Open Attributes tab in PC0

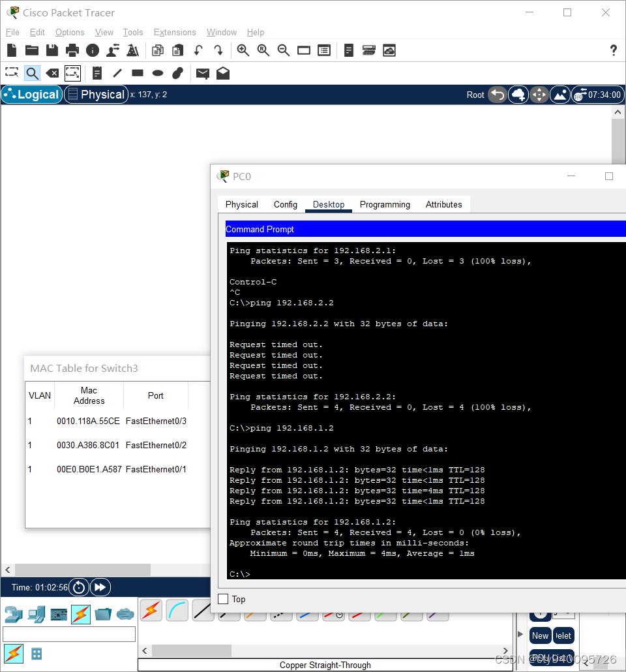444,204
